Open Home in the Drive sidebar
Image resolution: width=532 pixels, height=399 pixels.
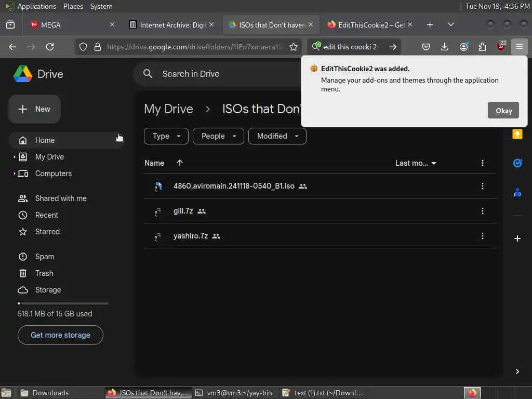(x=67, y=140)
